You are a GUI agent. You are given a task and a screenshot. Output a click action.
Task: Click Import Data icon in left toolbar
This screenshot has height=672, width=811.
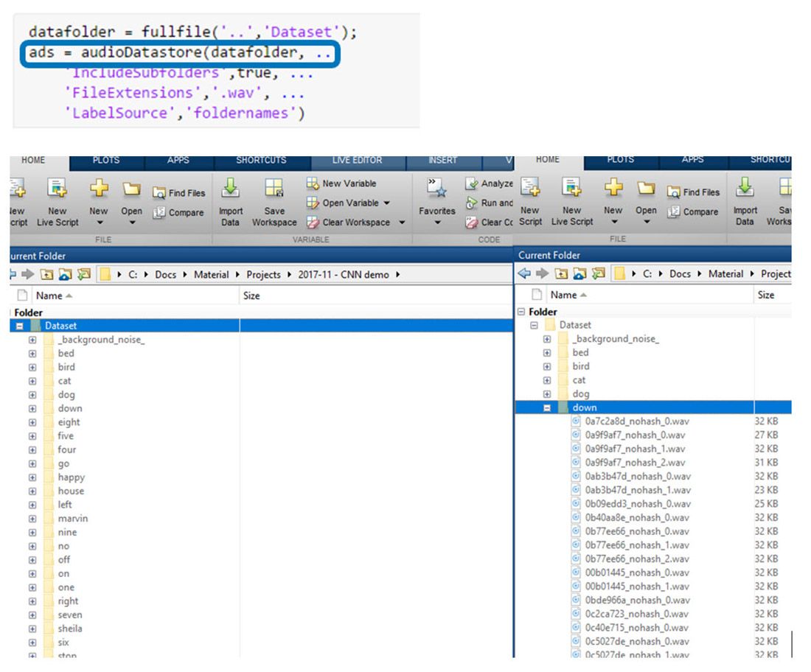coord(230,190)
